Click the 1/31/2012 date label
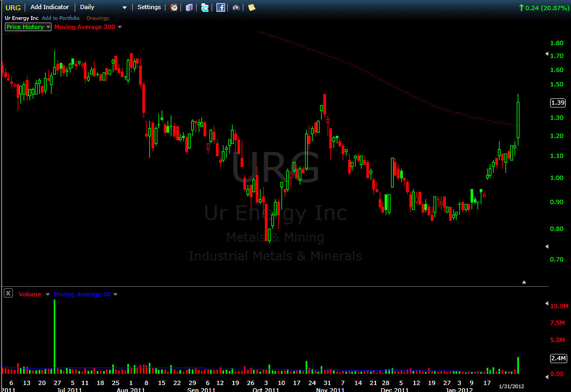 (x=511, y=387)
